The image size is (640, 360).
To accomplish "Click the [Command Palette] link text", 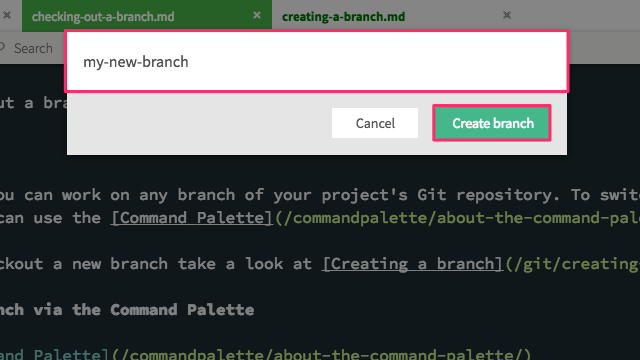I will pos(192,218).
